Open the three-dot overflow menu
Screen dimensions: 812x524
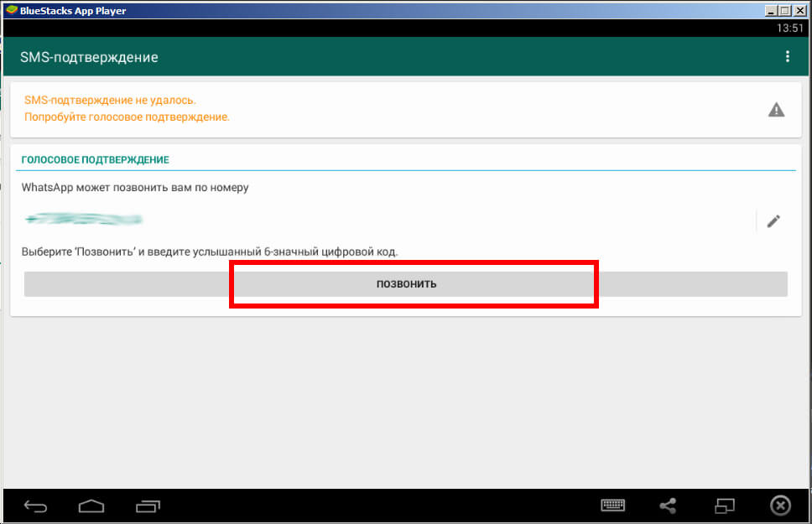(787, 56)
